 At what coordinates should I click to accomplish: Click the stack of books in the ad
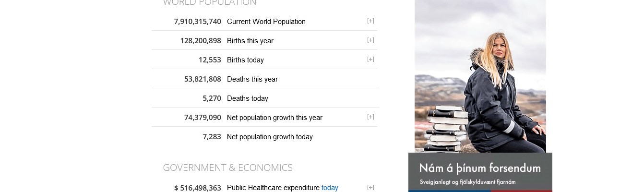(446, 127)
